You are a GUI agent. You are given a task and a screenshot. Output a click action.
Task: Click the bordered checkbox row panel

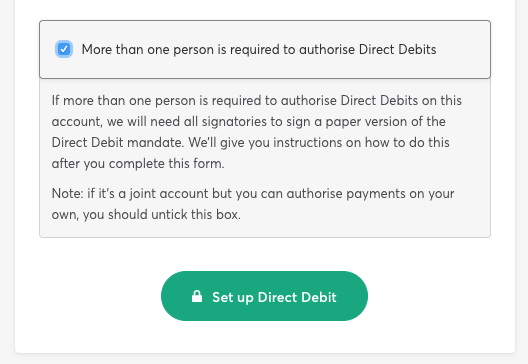(265, 49)
